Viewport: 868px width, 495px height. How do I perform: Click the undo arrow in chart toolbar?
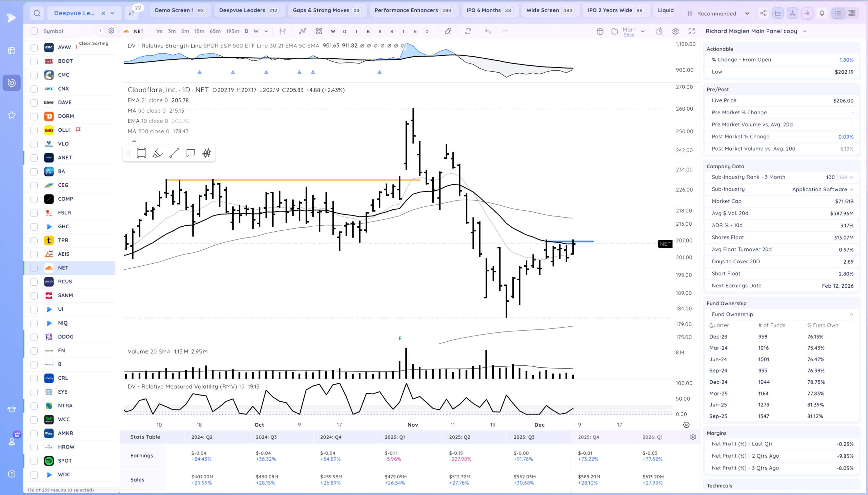488,31
